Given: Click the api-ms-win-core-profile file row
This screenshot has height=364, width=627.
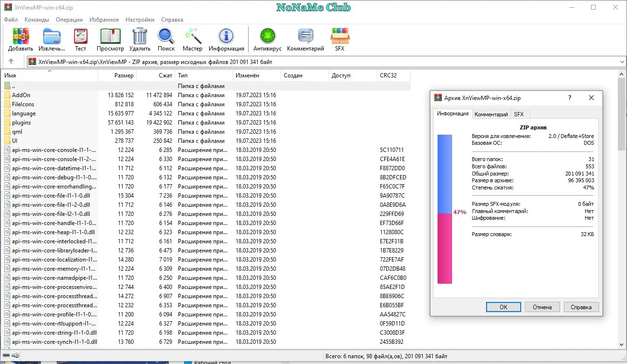Looking at the screenshot, I should click(206, 314).
